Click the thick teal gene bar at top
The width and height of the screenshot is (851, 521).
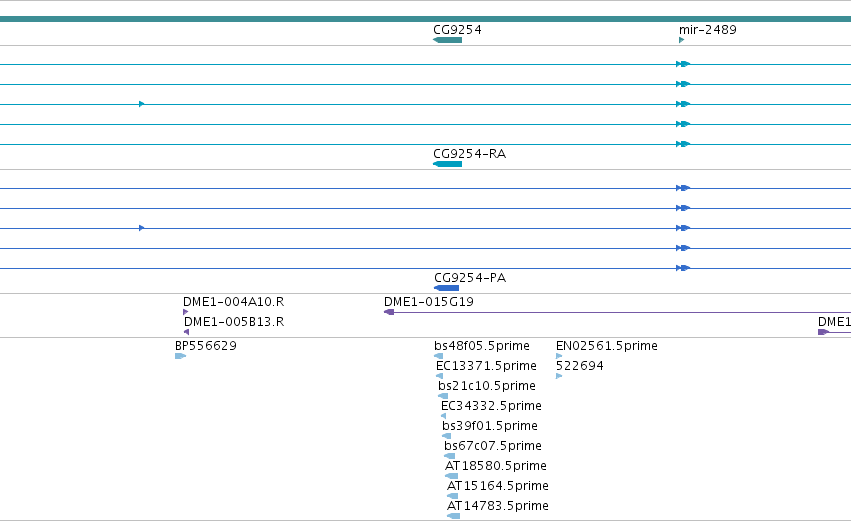[426, 19]
